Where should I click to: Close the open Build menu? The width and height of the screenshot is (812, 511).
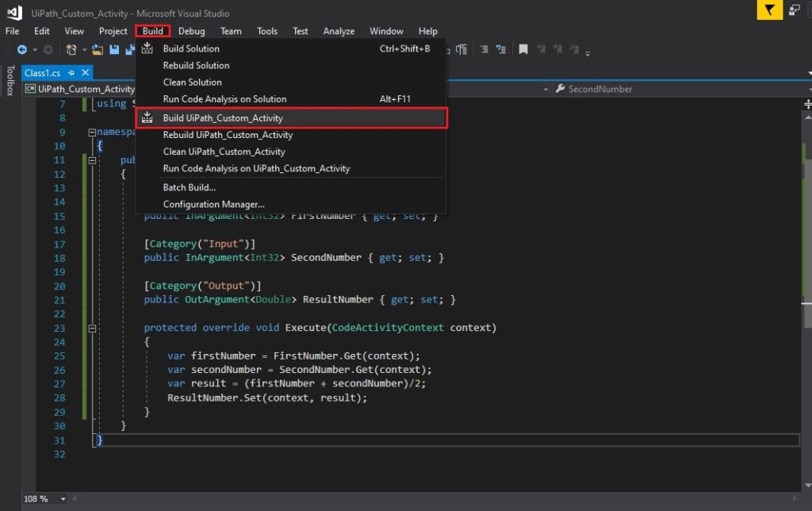(153, 31)
